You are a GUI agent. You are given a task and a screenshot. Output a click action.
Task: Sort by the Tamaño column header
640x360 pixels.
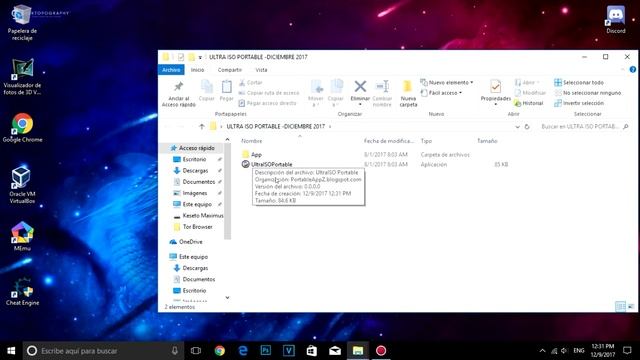pos(487,141)
